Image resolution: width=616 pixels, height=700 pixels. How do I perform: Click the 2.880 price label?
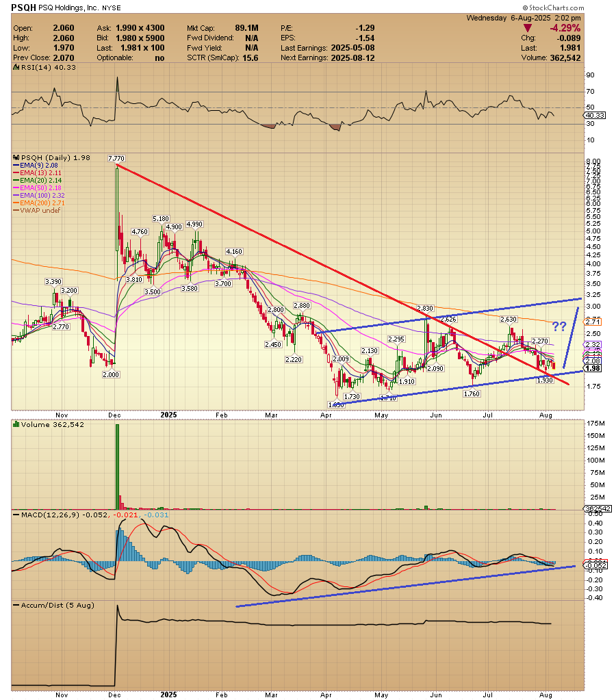(302, 306)
